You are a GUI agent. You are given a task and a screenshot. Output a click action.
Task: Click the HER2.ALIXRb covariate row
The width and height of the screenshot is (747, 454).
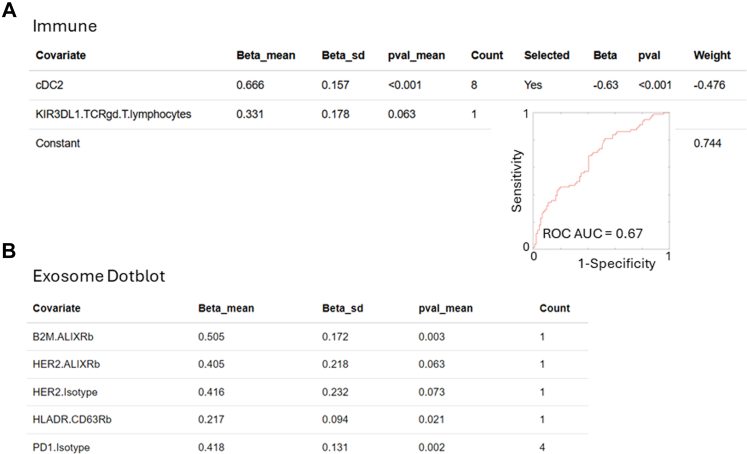(x=307, y=364)
